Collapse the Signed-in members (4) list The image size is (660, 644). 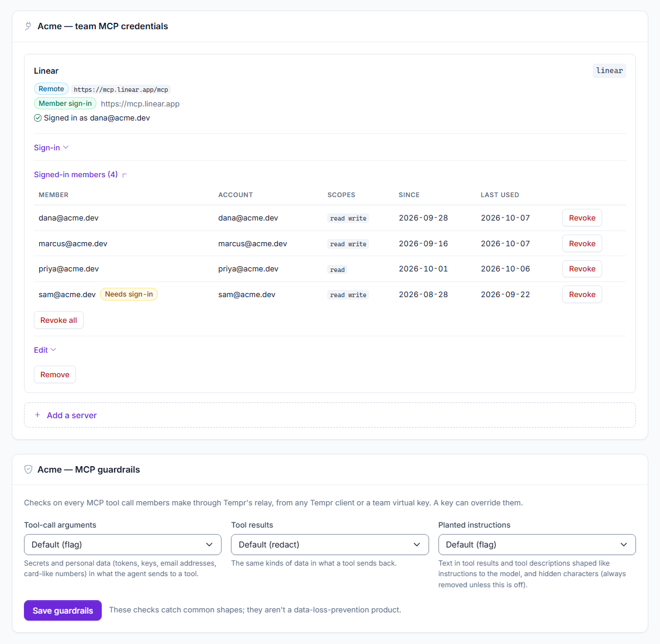(81, 174)
